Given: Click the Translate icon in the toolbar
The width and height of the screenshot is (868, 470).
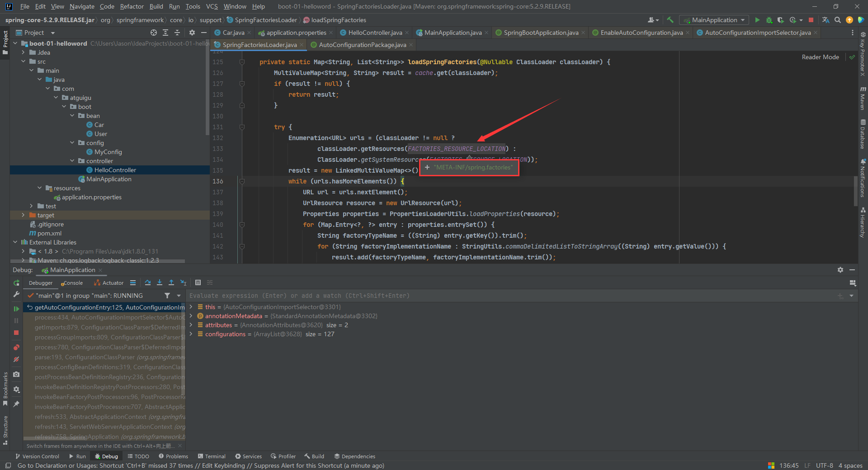Looking at the screenshot, I should pyautogui.click(x=826, y=20).
